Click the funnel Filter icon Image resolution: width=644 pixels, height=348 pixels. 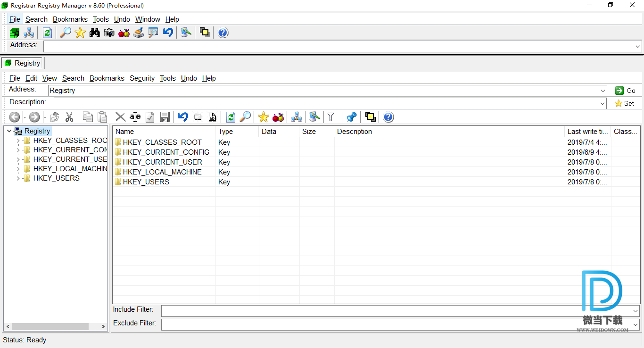pos(331,117)
